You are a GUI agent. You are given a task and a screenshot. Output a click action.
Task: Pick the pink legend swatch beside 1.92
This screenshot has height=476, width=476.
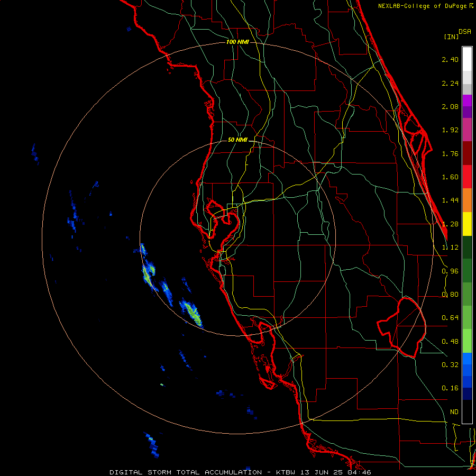tap(467, 130)
